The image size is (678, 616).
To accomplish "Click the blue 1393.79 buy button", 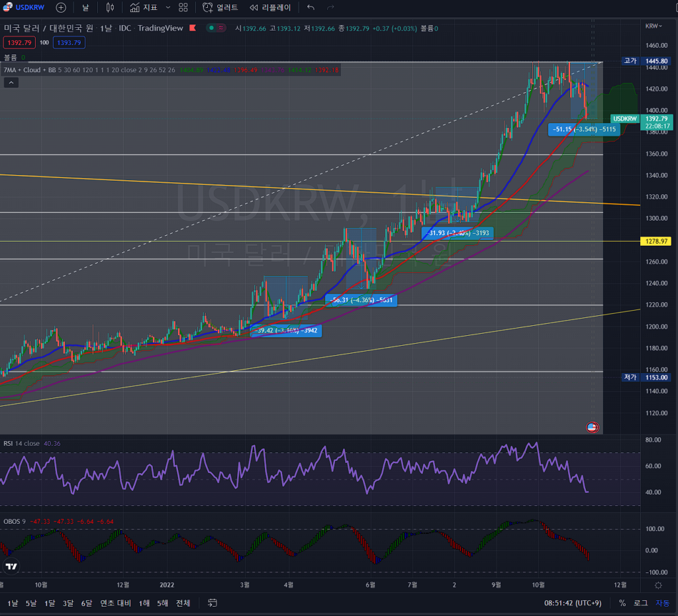I will 69,42.
